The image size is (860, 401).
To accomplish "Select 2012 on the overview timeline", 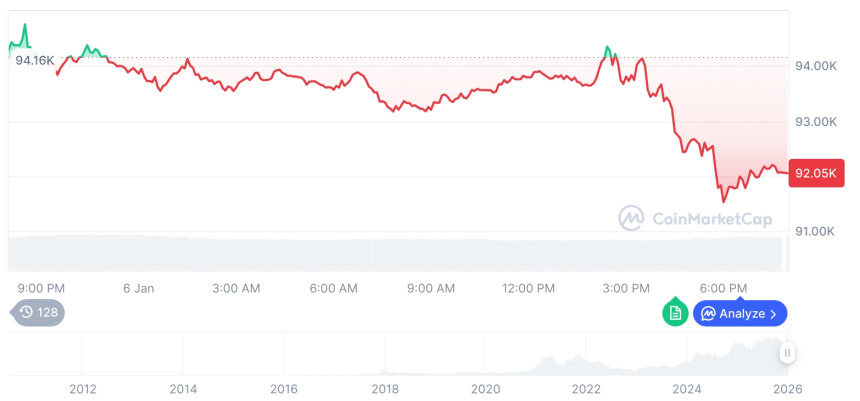I will tap(83, 387).
